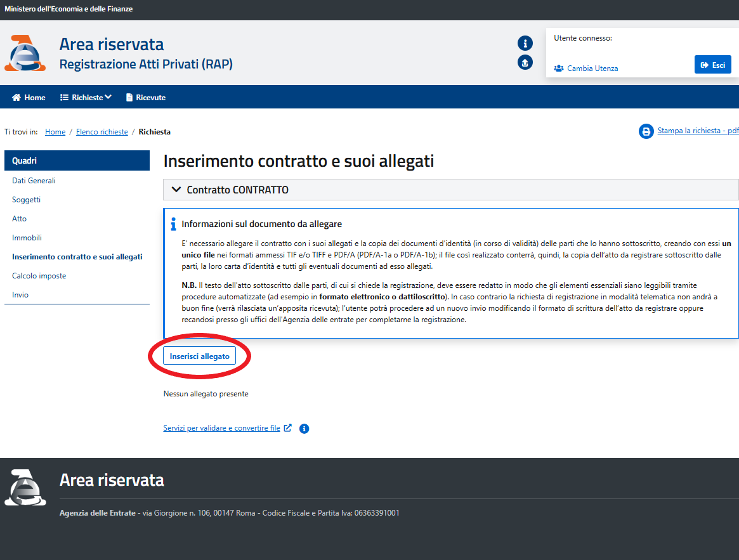Click Informazioni sul documento da allegare heading
Image resolution: width=739 pixels, height=560 pixels.
(x=261, y=224)
